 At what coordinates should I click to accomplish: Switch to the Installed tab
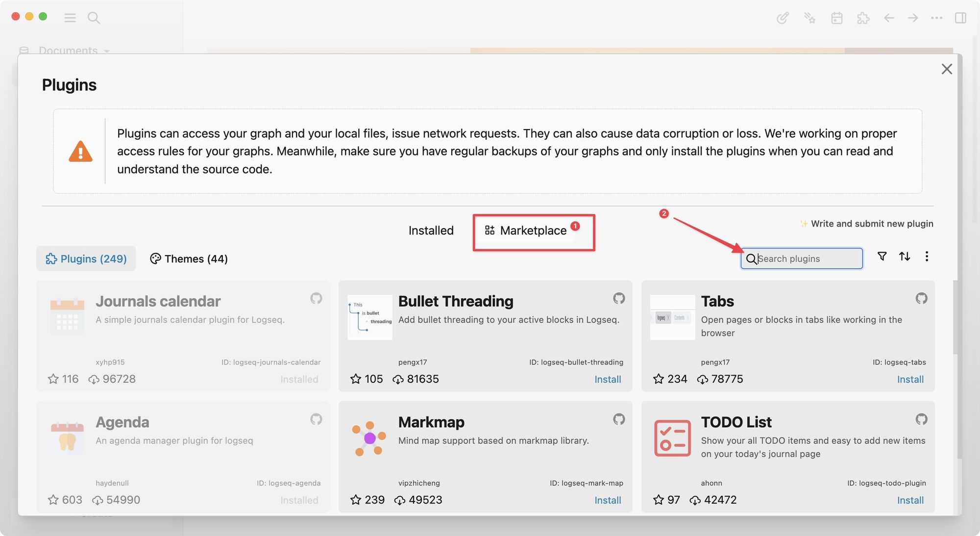(431, 229)
